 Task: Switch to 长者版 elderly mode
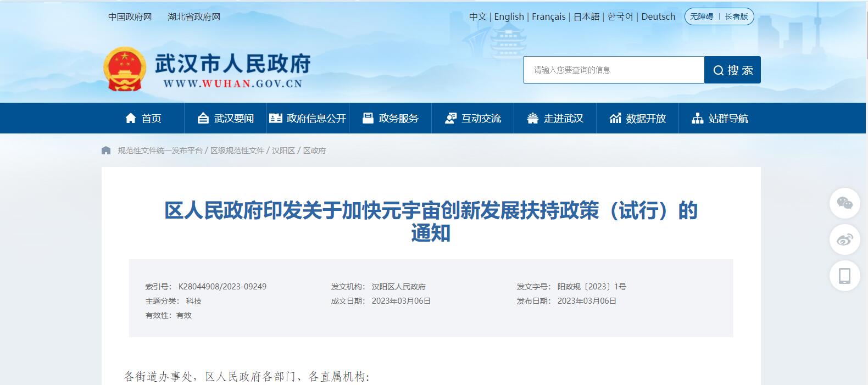(x=736, y=16)
